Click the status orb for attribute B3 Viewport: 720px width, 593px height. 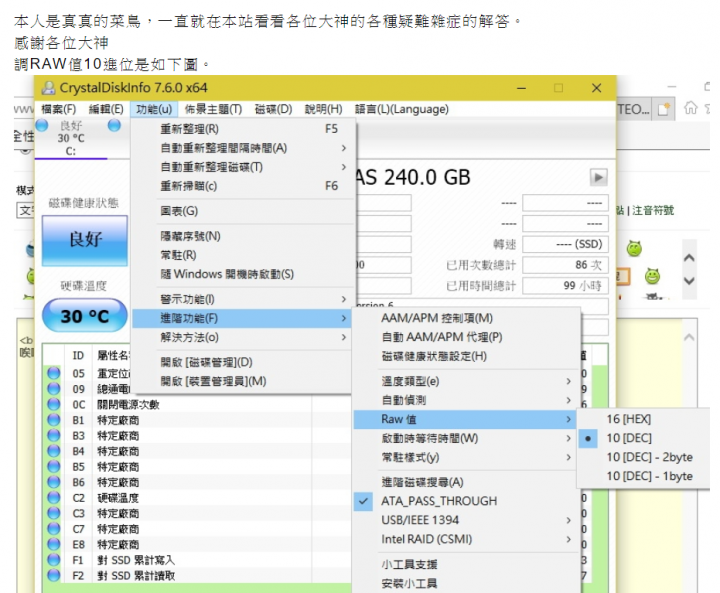coord(54,435)
